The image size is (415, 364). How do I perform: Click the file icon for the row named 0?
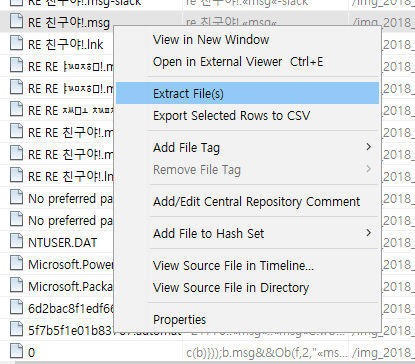(16, 351)
